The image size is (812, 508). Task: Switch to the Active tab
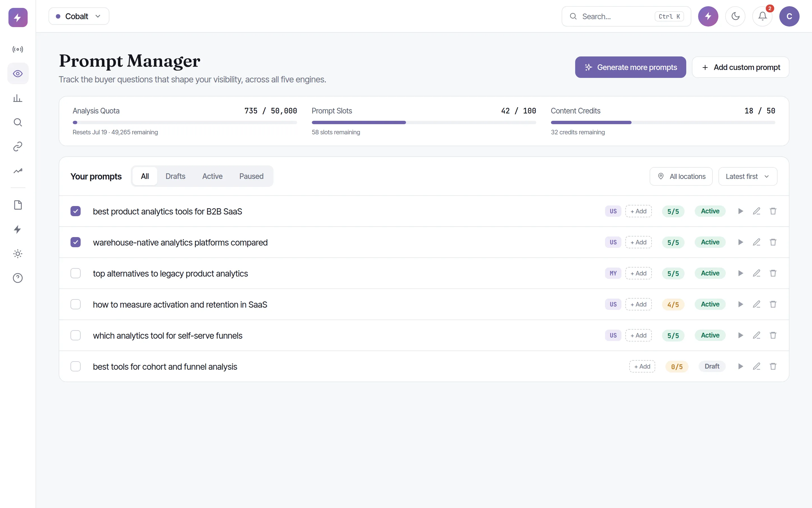(212, 176)
